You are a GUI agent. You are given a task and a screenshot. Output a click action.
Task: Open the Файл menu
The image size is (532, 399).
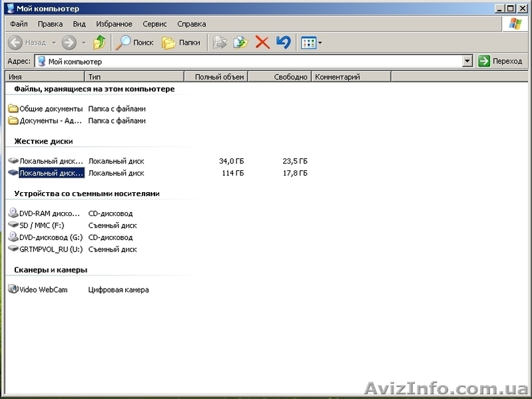19,24
